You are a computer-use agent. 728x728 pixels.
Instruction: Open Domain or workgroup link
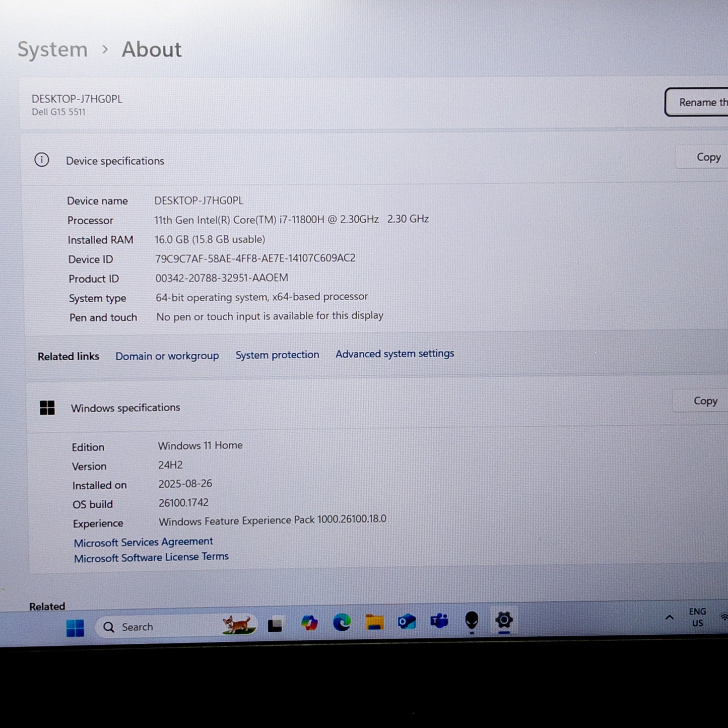[167, 356]
